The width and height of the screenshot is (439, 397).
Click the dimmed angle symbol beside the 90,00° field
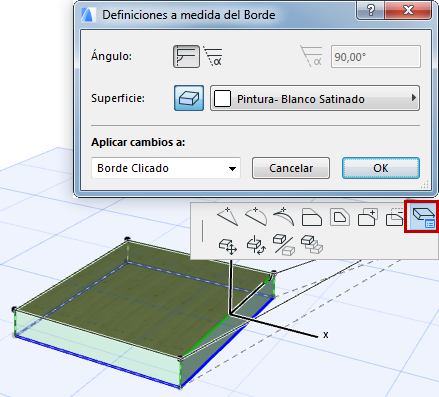[x=312, y=57]
